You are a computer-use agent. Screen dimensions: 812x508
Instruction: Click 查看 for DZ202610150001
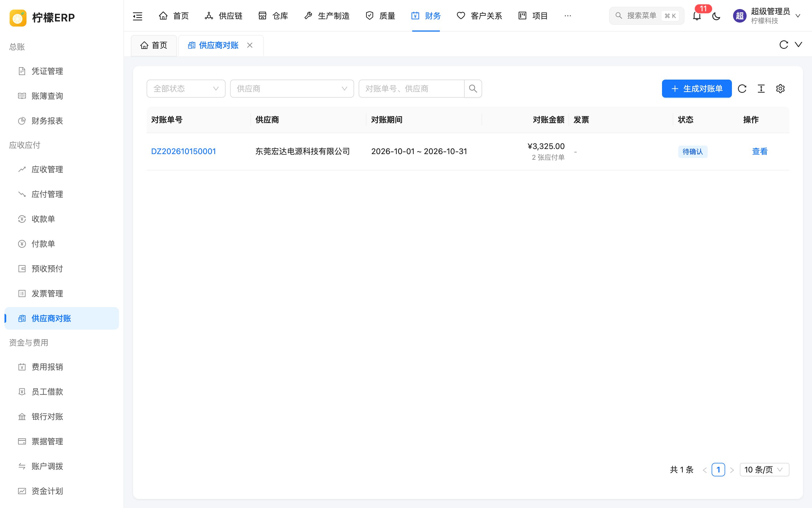(760, 152)
